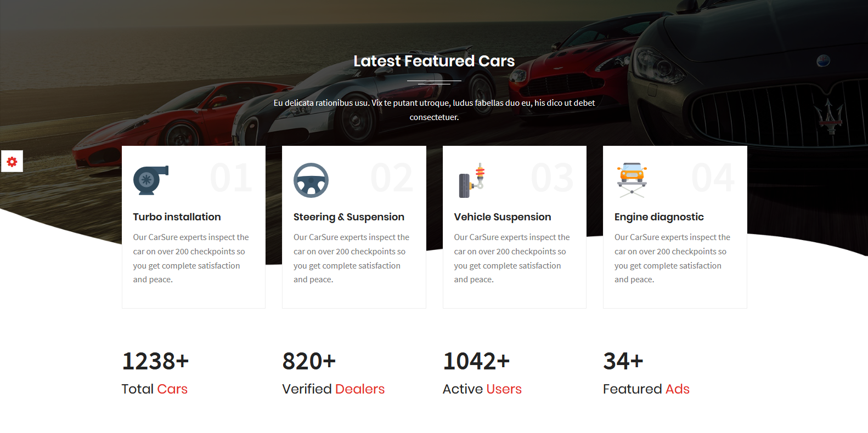Click the 34+ featured ads counter
The image size is (868, 433).
pos(623,361)
